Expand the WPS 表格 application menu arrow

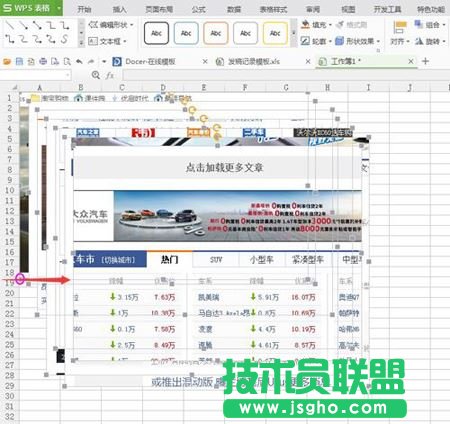(x=59, y=8)
